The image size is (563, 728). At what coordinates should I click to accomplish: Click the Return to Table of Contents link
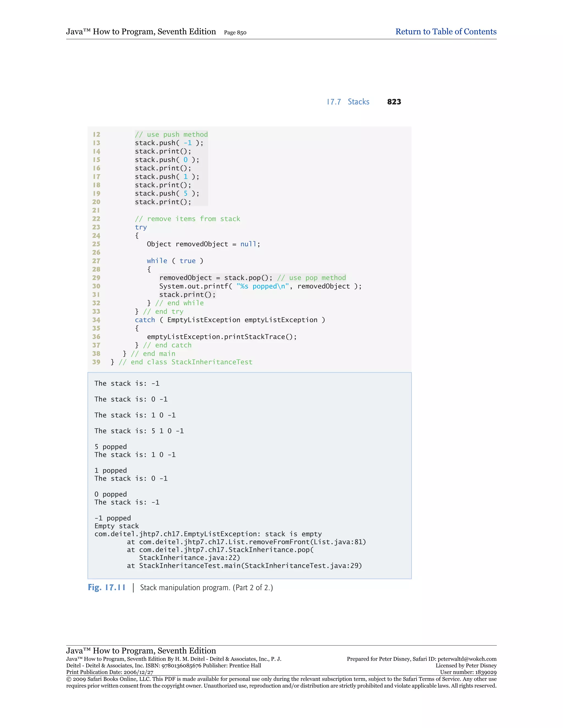[x=446, y=32]
